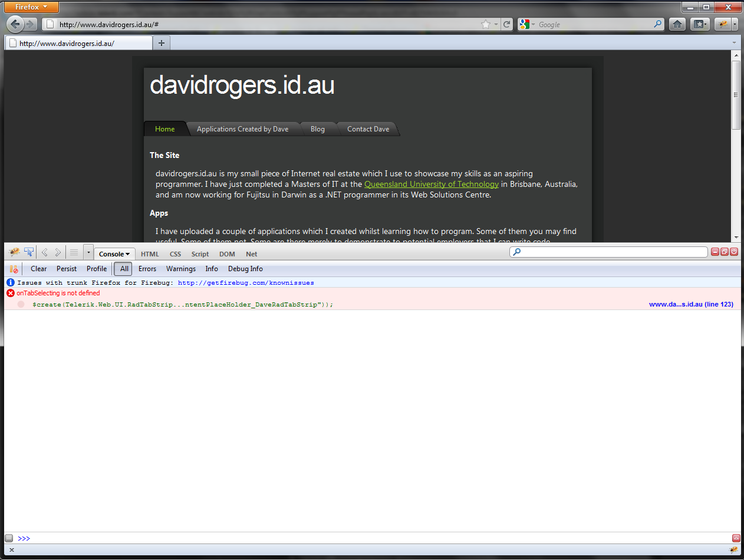
Task: Open the source link for line 123
Action: [x=691, y=305]
